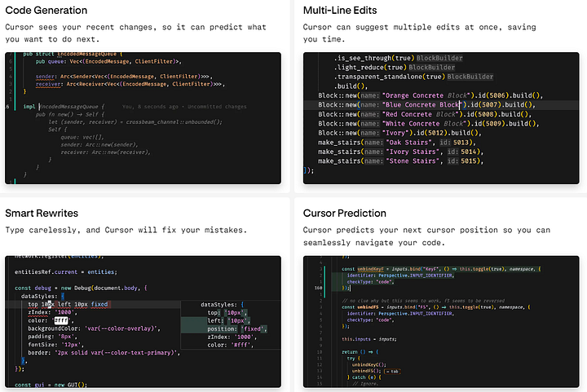Click the 'receiver: Arc<Receiver' struct field line
The height and width of the screenshot is (392, 587).
130,84
